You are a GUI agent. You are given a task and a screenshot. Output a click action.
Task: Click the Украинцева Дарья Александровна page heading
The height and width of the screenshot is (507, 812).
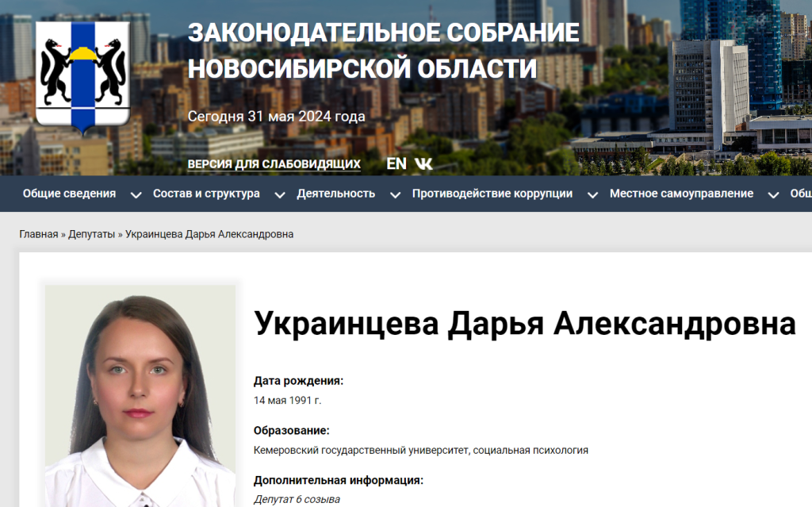click(x=524, y=325)
